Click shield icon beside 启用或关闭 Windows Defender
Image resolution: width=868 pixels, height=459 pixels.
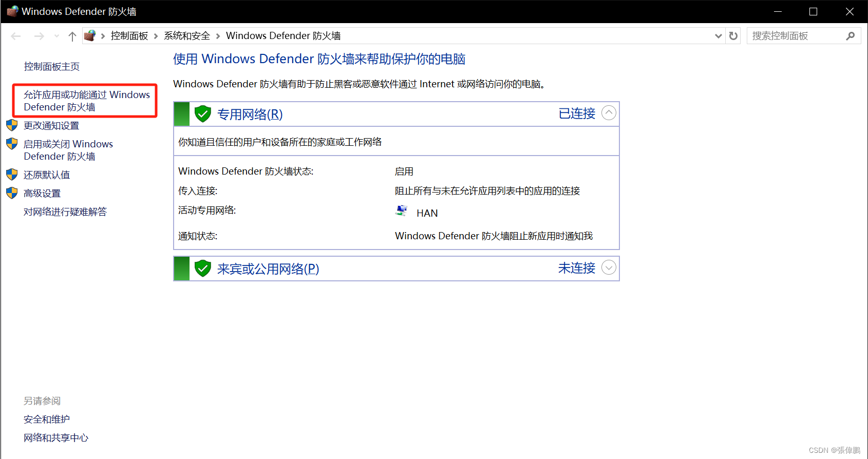(12, 144)
